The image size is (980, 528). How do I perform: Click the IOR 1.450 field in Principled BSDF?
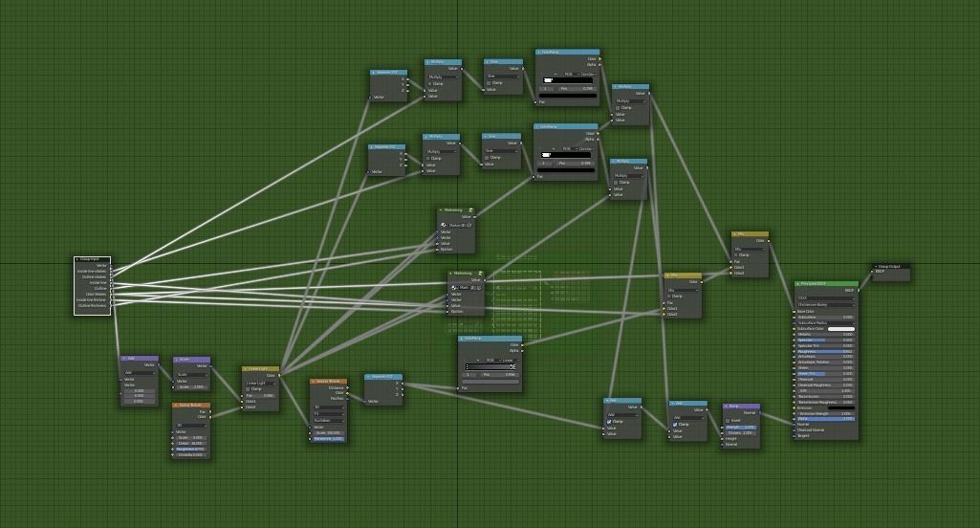tap(826, 391)
